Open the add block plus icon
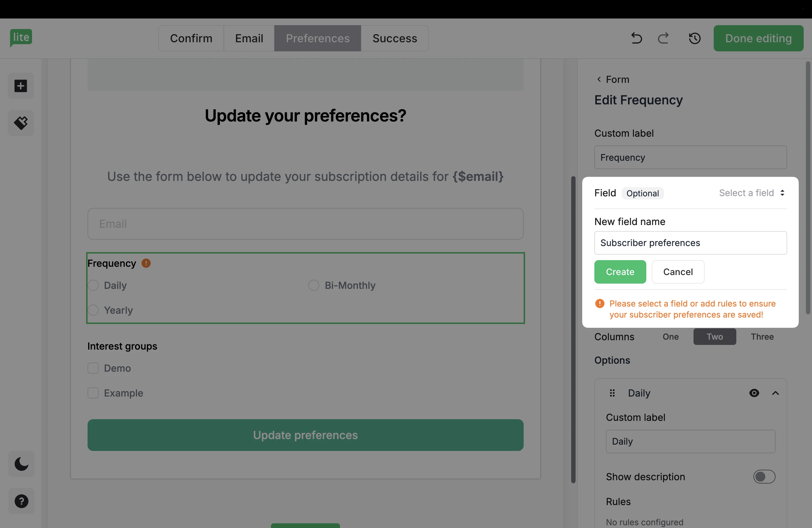 [21, 86]
